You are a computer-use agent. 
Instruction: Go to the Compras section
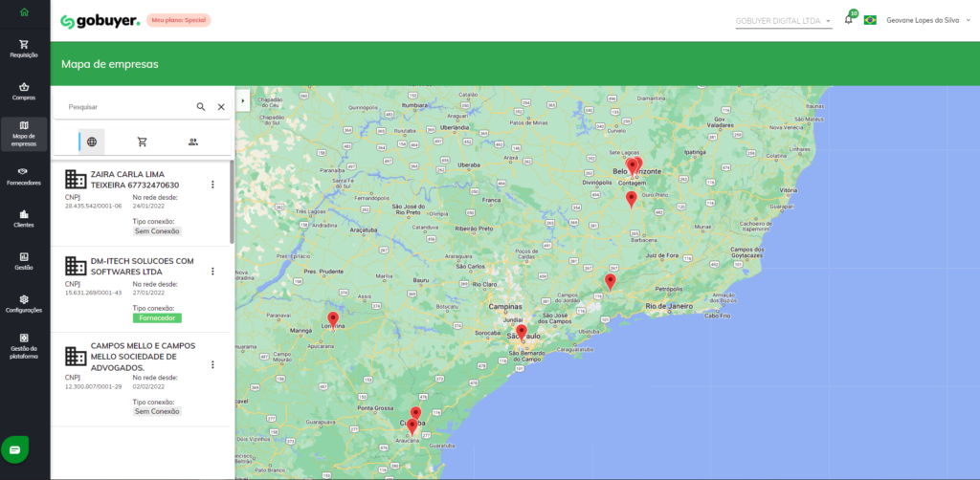pos(24,92)
